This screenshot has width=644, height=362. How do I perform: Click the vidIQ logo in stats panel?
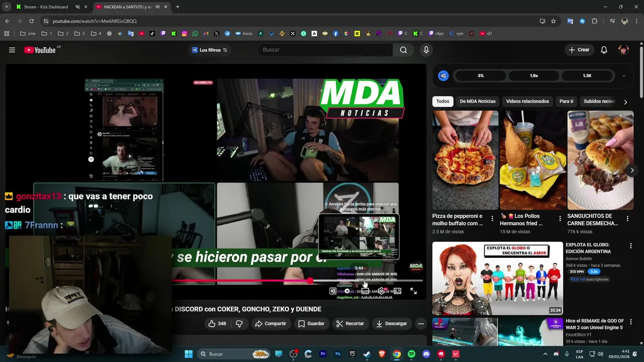(x=443, y=75)
